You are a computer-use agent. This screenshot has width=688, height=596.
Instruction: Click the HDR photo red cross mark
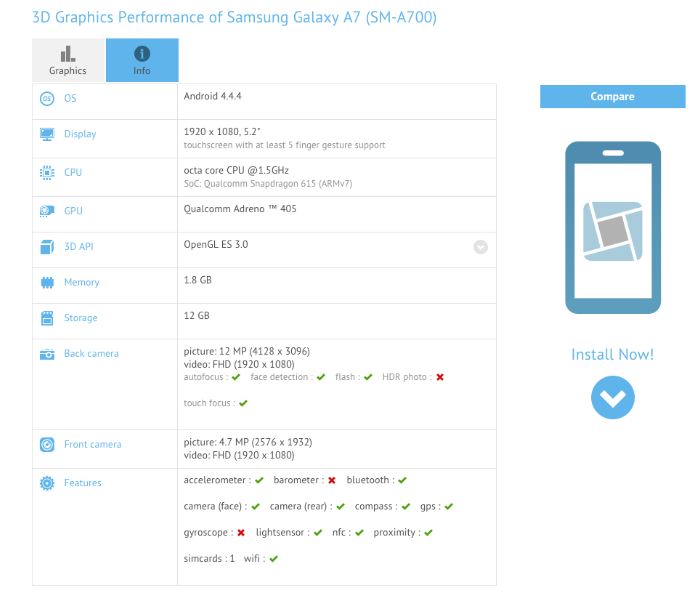pos(440,377)
